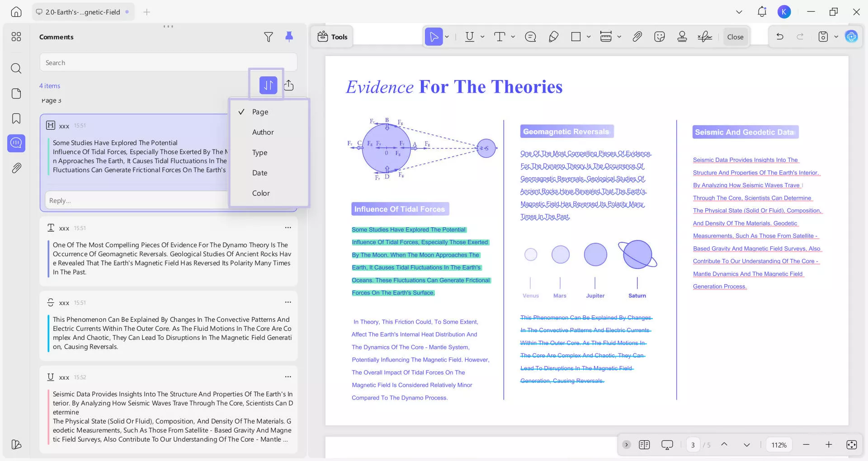Sort comments by Color

(x=269, y=193)
